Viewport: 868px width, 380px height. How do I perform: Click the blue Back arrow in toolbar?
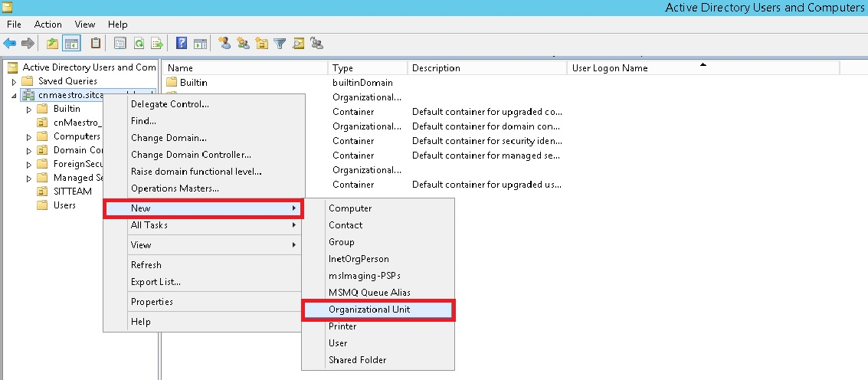point(10,44)
